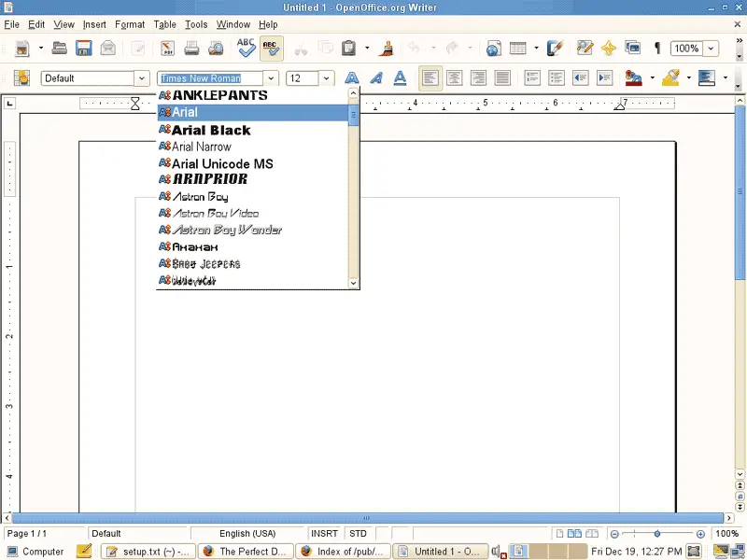The height and width of the screenshot is (560, 747).
Task: Print the file directly
Action: click(191, 49)
